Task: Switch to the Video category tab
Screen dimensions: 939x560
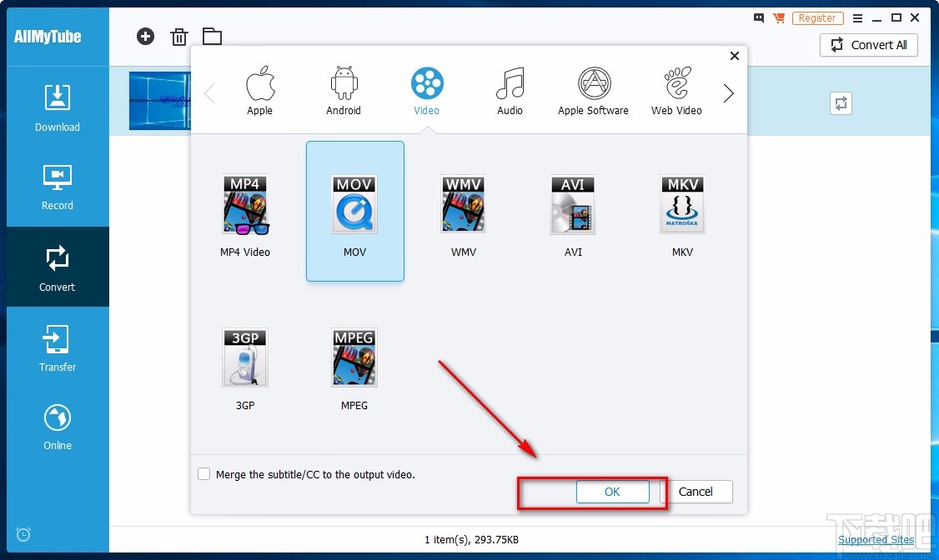Action: 426,91
